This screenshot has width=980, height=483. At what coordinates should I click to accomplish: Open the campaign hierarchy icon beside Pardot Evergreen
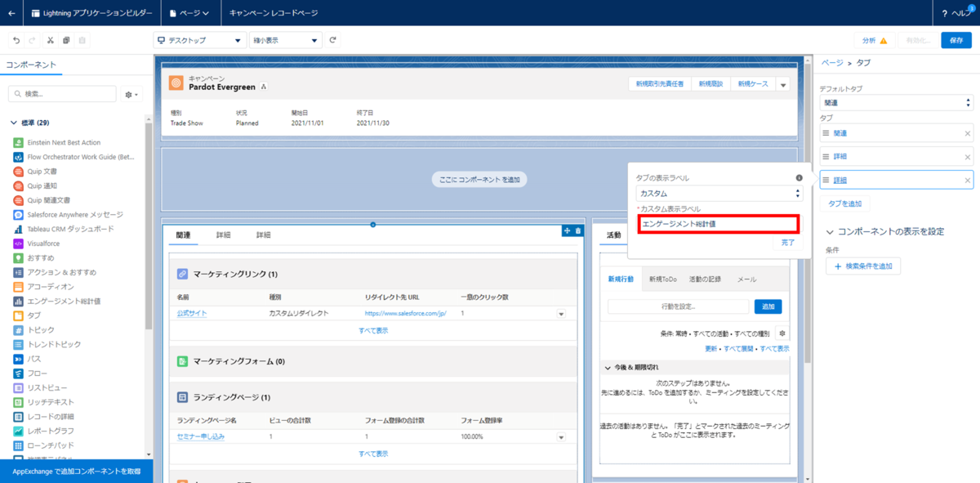point(264,87)
